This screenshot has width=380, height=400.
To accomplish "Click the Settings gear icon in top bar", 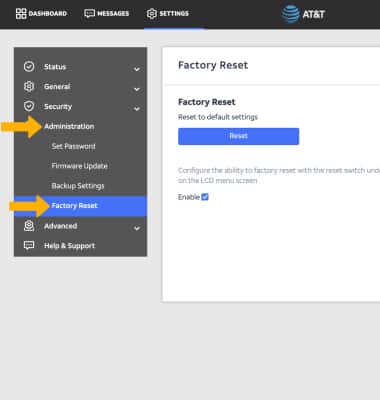I will coord(152,13).
